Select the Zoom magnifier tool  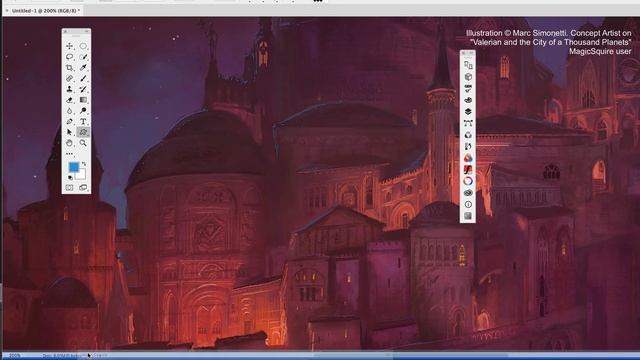click(x=83, y=143)
